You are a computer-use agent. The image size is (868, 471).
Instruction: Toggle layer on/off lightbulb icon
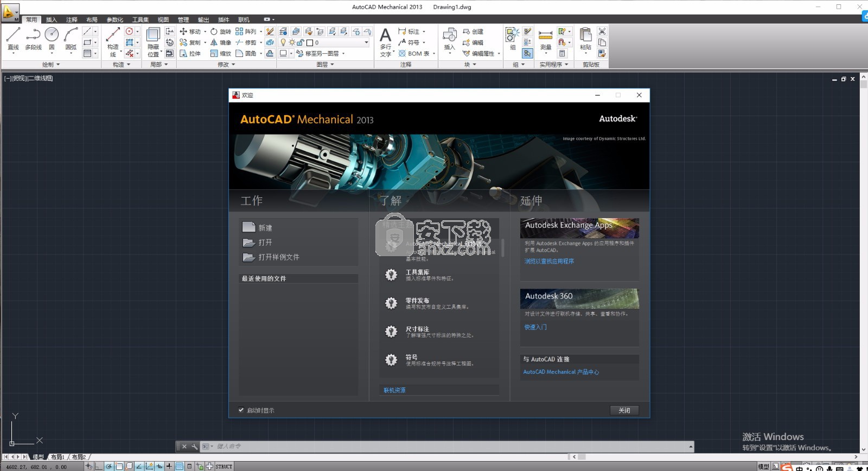coord(283,42)
